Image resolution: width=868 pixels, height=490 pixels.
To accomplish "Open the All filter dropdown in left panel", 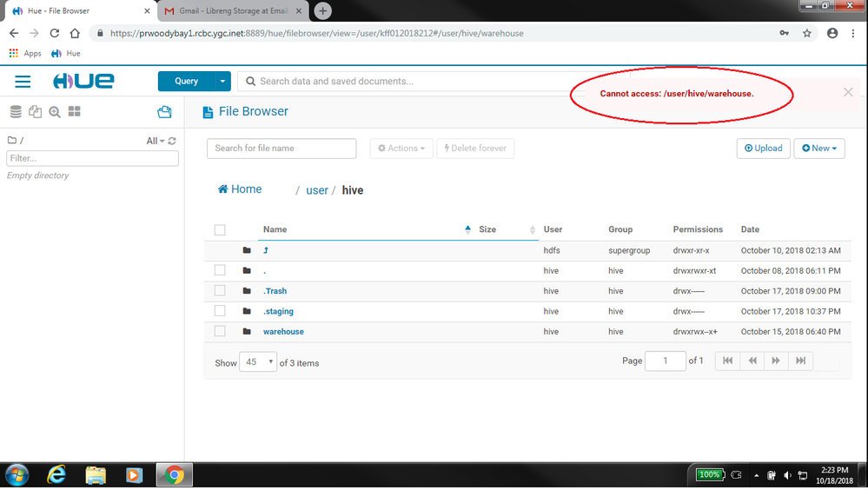I will pyautogui.click(x=155, y=142).
